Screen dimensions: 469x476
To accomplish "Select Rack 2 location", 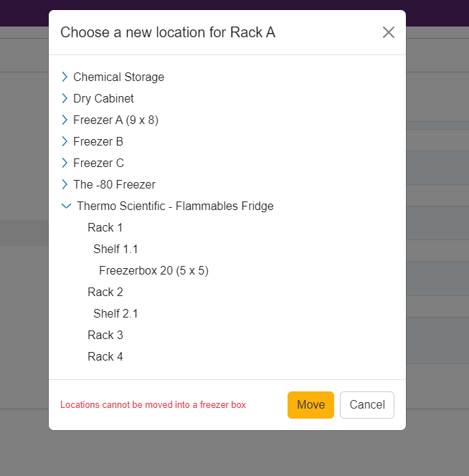I will (105, 292).
